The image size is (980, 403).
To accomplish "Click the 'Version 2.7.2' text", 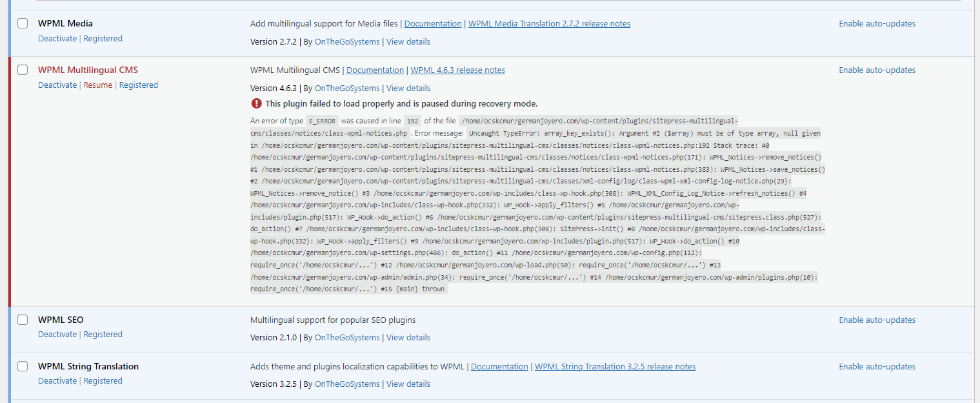I will click(x=274, y=42).
